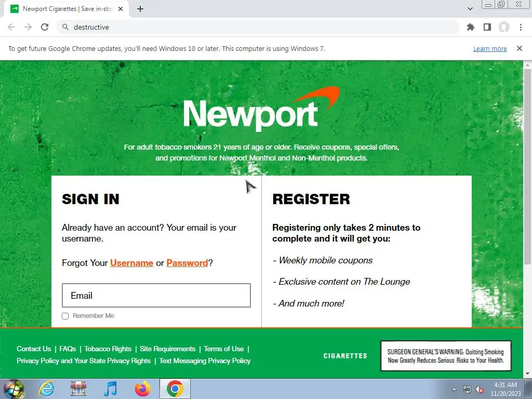The image size is (532, 399).
Task: Focus the Email input field
Action: 156,295
